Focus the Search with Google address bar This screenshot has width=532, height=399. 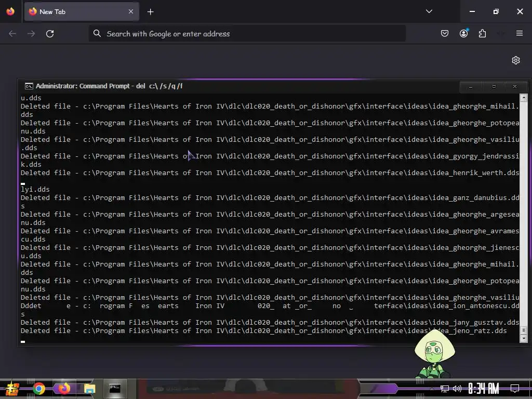pyautogui.click(x=247, y=34)
